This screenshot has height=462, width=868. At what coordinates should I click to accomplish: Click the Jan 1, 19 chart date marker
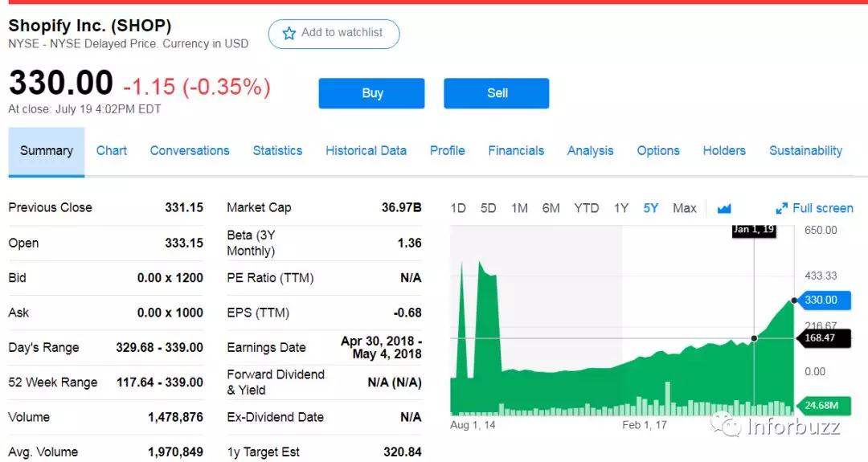[754, 230]
